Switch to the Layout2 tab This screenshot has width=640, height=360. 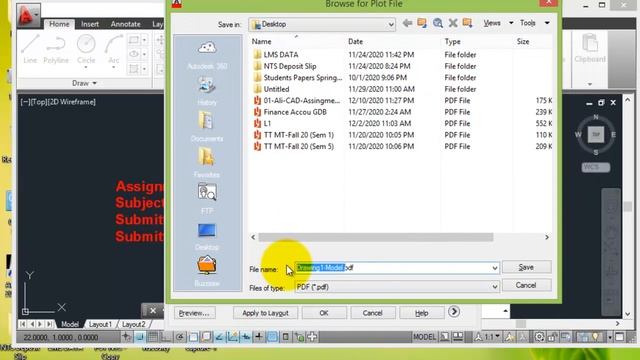pos(133,324)
